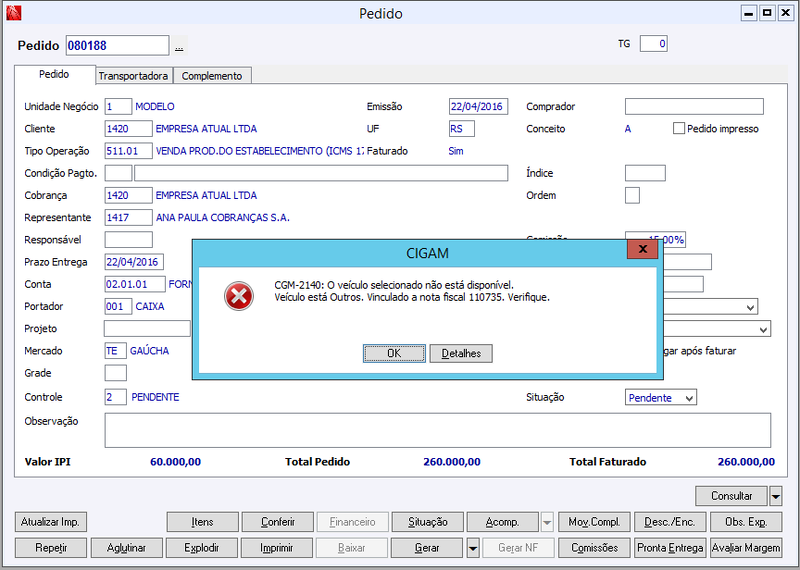
Task: Switch to the Complemento tab
Action: [212, 76]
